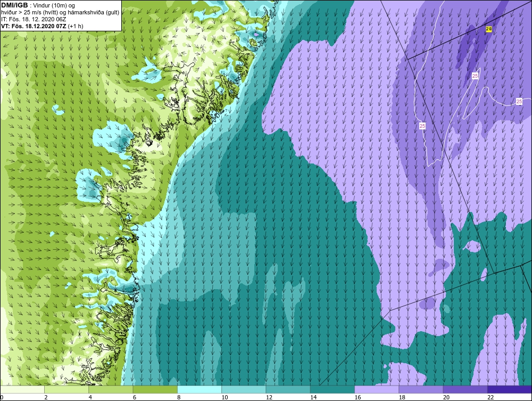Viewport: 532px width, 401px height.
Task: Click the DMI/IGB title text
Action: coord(14,5)
